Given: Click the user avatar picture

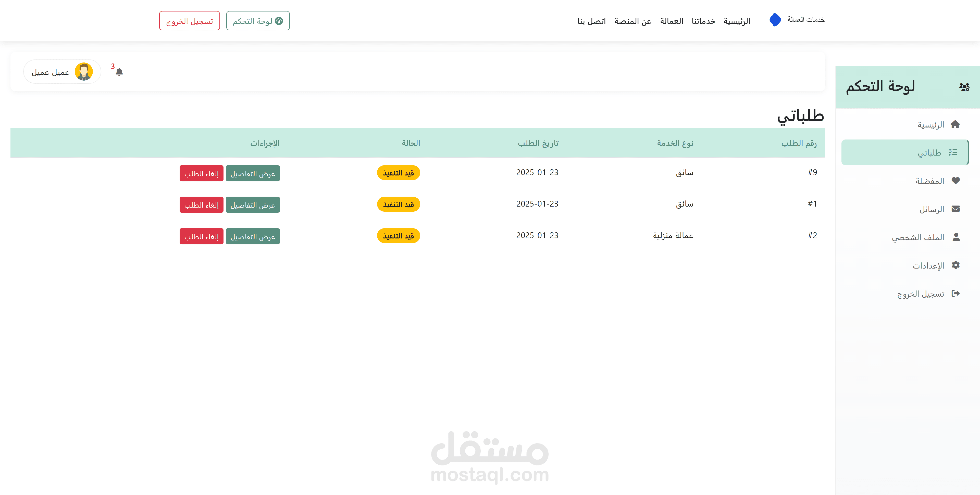Looking at the screenshot, I should point(84,72).
